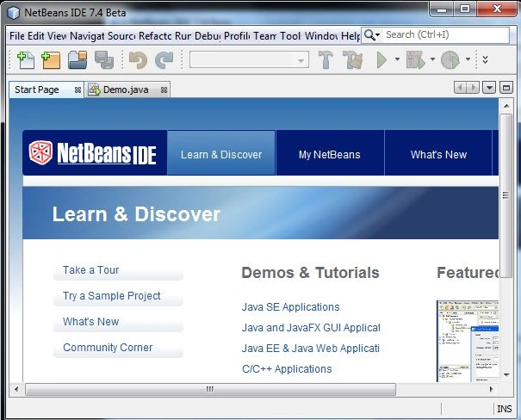Expand the Debug Project dropdown arrow
Image resolution: width=521 pixels, height=420 pixels.
point(432,59)
